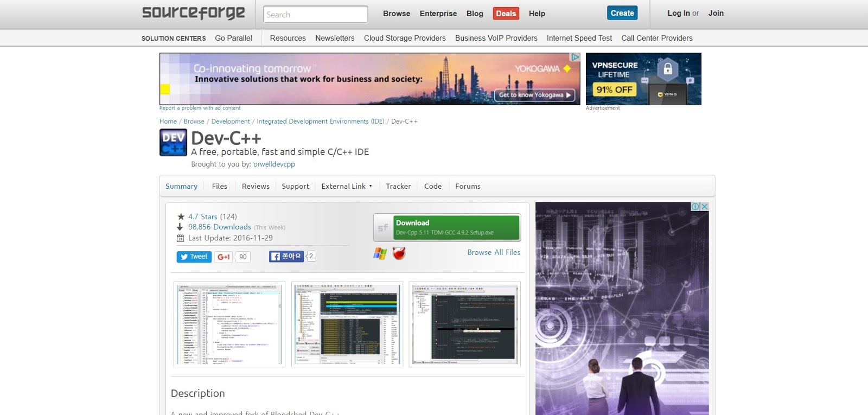The height and width of the screenshot is (415, 868).
Task: Open the Browse menu in header
Action: click(397, 14)
